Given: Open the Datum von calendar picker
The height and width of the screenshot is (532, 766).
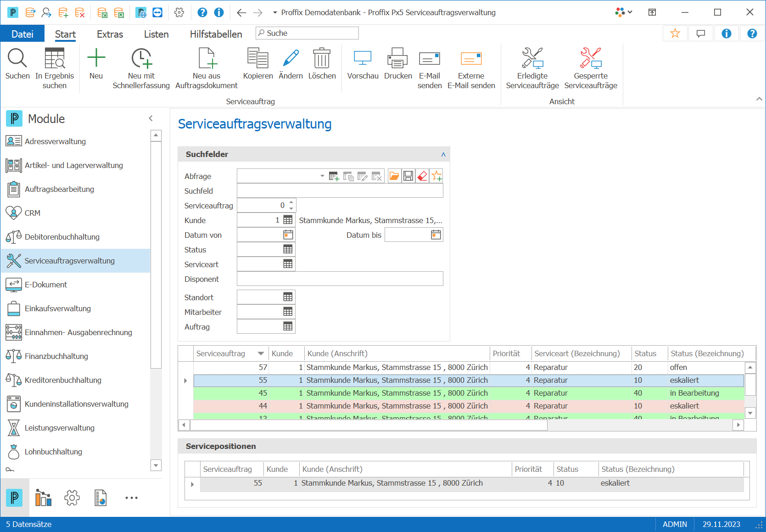Looking at the screenshot, I should point(288,235).
